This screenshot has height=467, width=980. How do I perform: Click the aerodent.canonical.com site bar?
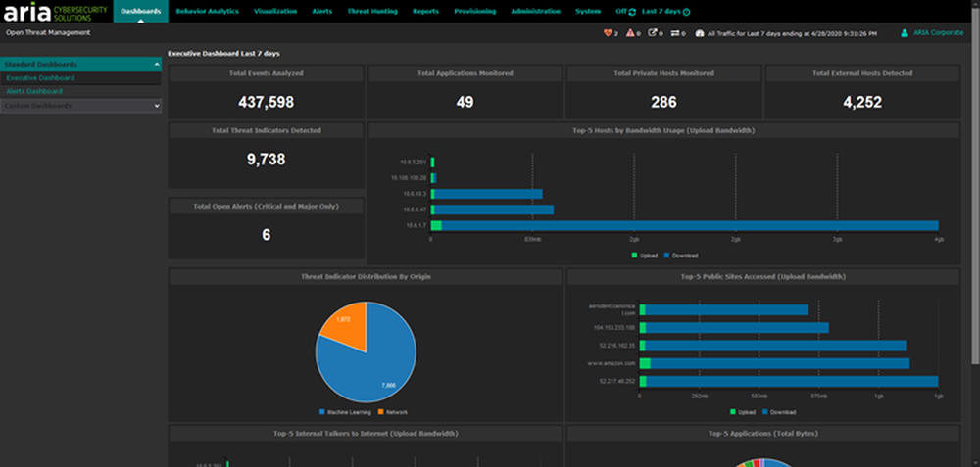point(724,309)
